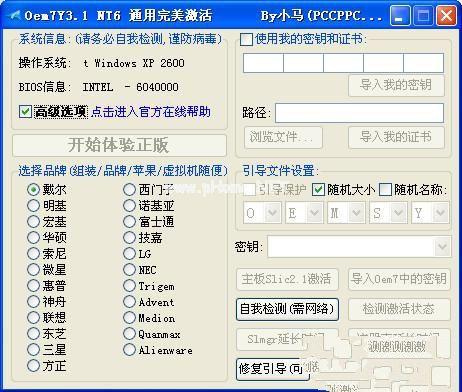The image size is (462, 392).
Task: Pick the 诺基亚 brand radio button
Action: [129, 206]
